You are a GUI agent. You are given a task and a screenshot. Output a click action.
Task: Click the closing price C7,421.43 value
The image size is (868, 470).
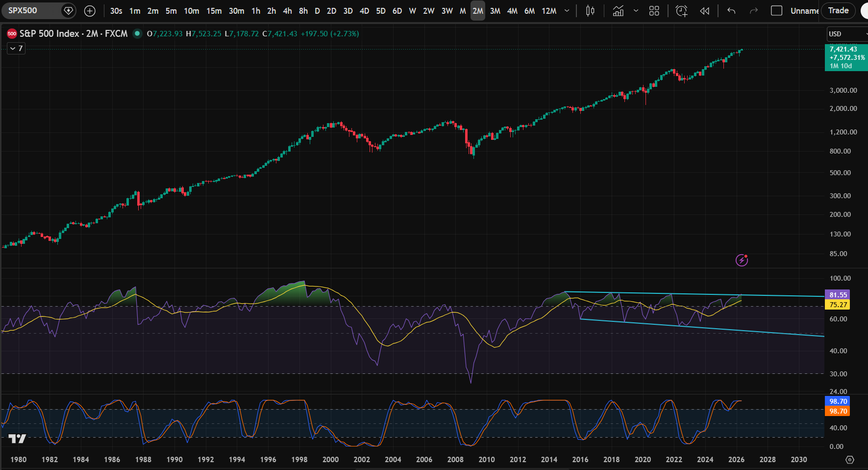click(280, 33)
